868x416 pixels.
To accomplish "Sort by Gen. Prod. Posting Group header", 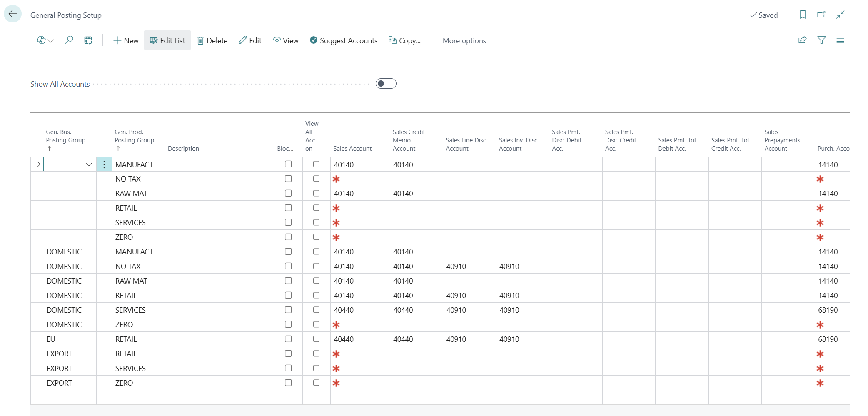I will 135,140.
